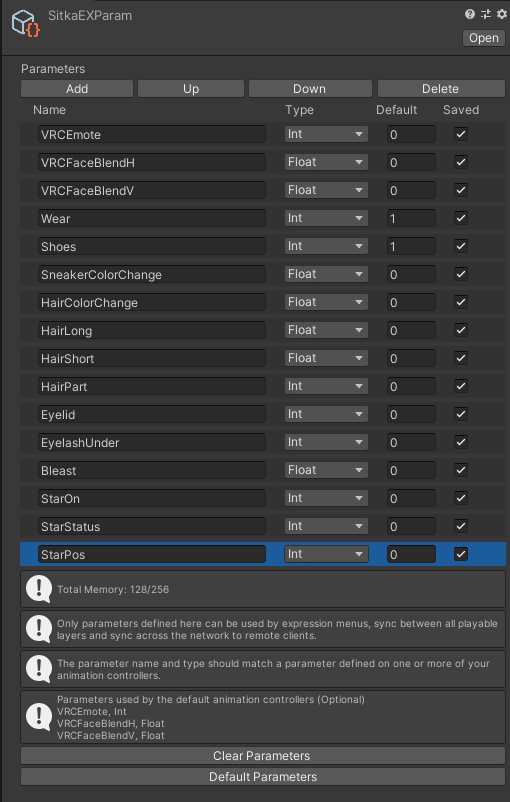
Task: Click the Total Memory info icon
Action: [39, 589]
